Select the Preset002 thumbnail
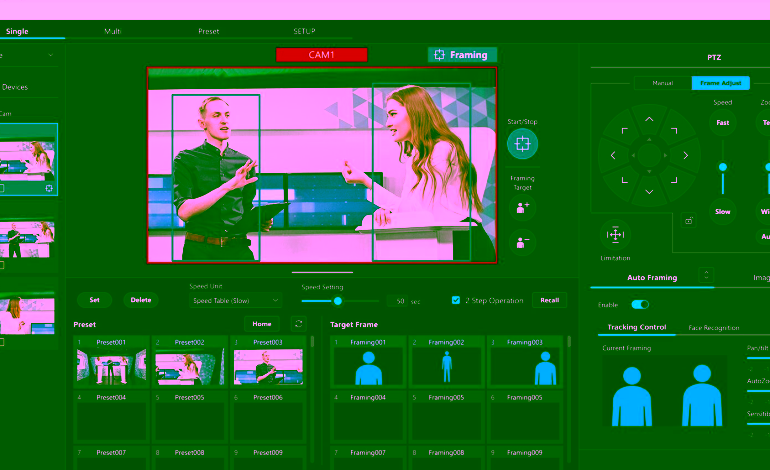 [x=190, y=362]
